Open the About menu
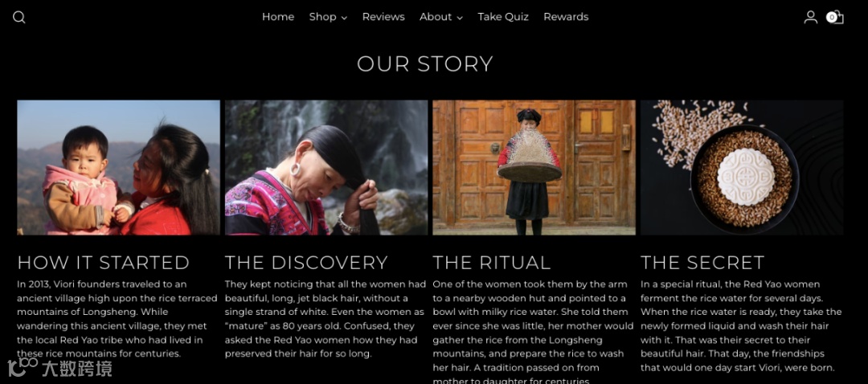The height and width of the screenshot is (384, 868). [x=436, y=17]
